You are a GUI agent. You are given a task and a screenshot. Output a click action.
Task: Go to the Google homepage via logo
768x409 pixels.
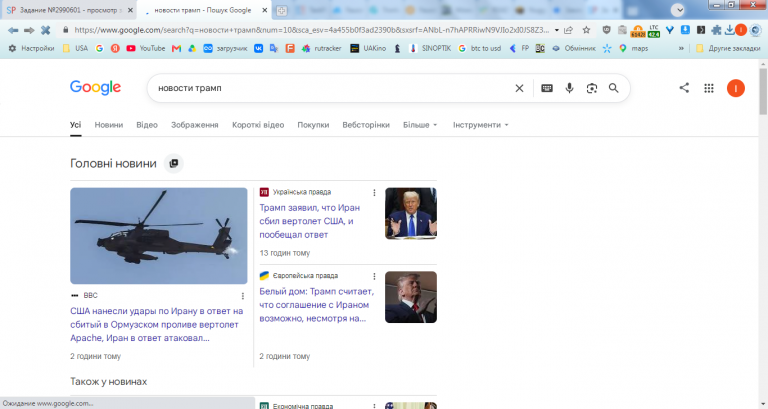click(x=96, y=88)
